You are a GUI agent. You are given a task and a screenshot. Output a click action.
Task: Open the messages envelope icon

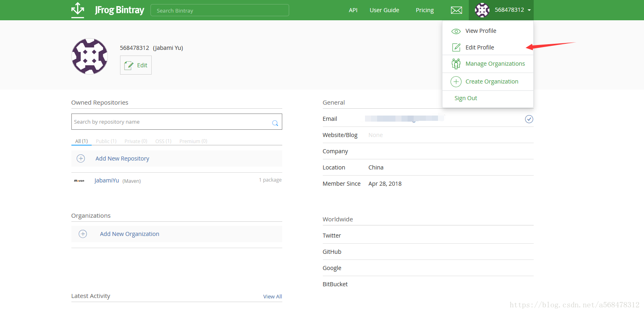click(456, 10)
